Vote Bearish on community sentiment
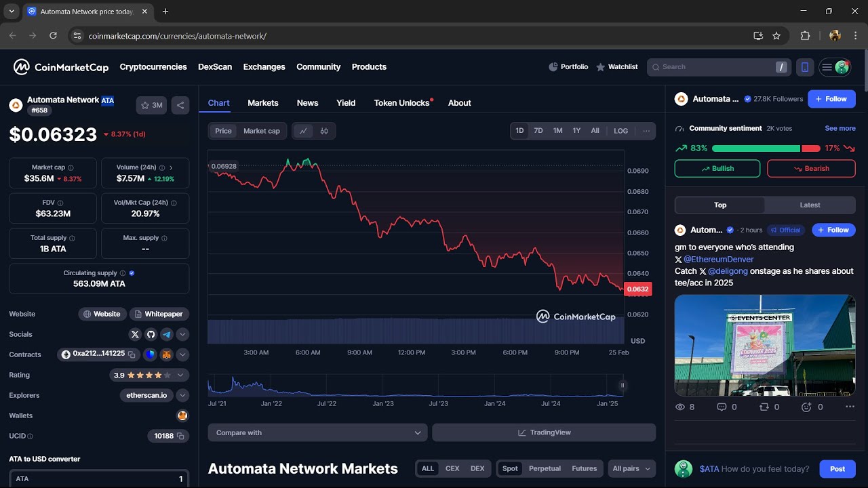 tap(811, 168)
